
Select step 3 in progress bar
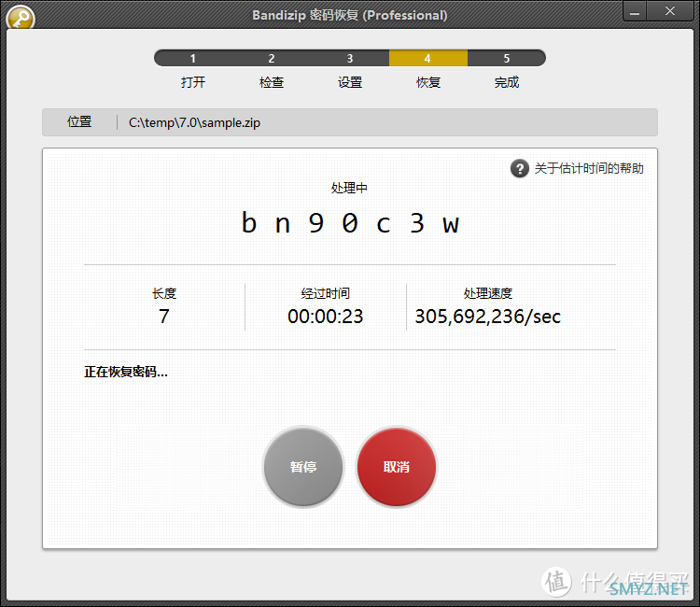coord(350,58)
